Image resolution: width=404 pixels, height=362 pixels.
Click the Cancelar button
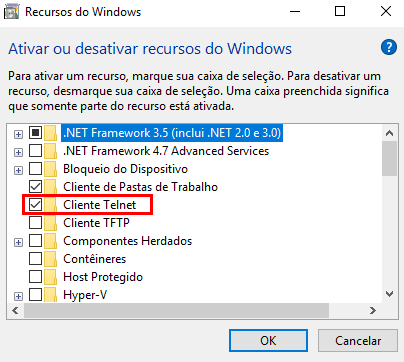pos(358,341)
